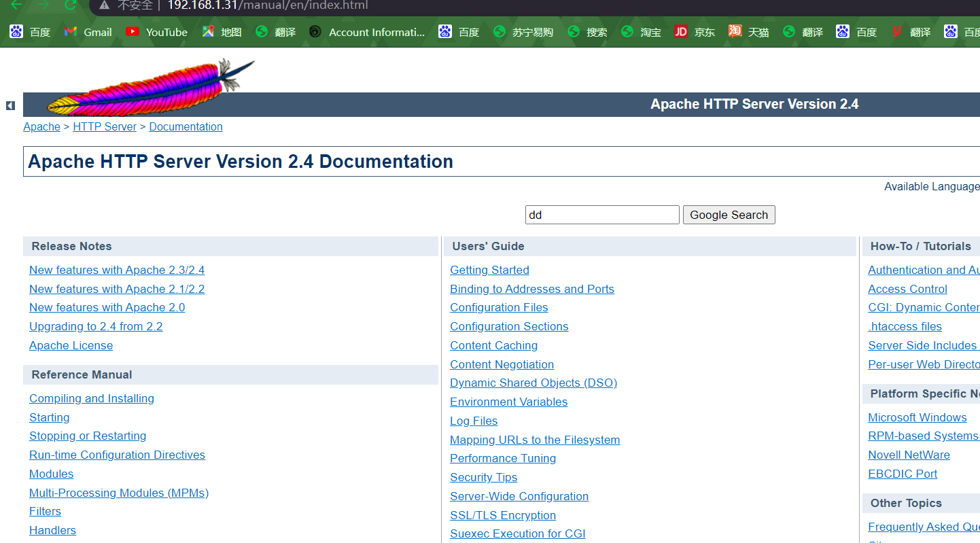Open the Handlers link
980x543 pixels.
52,530
